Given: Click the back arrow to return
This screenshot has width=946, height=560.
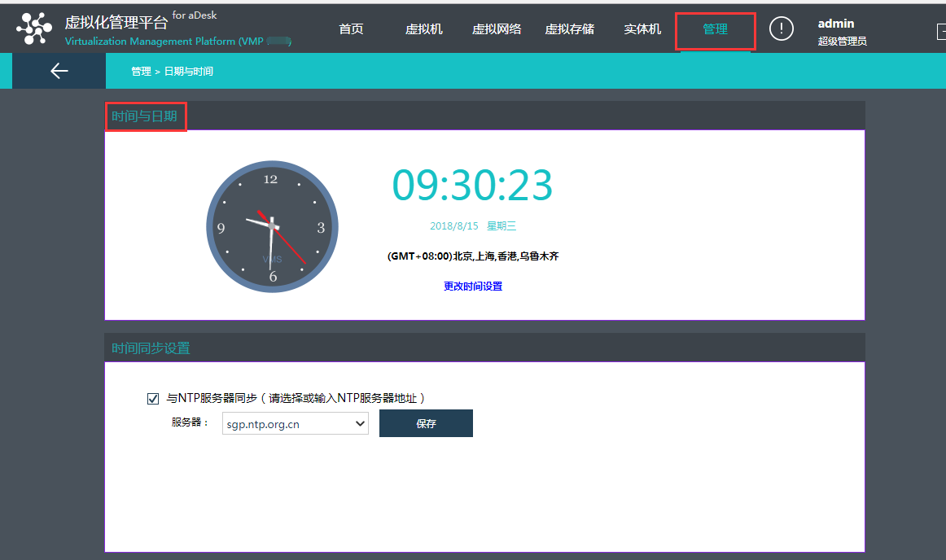Looking at the screenshot, I should 58,71.
